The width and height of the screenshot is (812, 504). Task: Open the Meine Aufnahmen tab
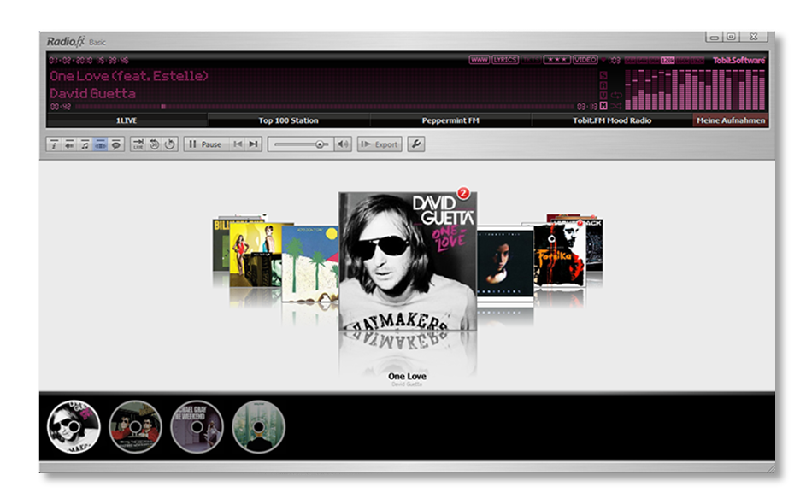click(x=731, y=120)
